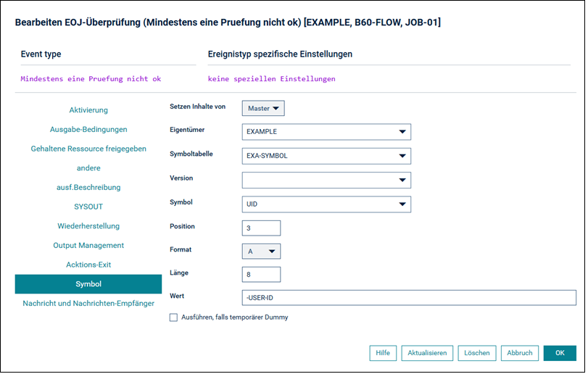The image size is (588, 374).
Task: Select the andere section
Action: 88,168
